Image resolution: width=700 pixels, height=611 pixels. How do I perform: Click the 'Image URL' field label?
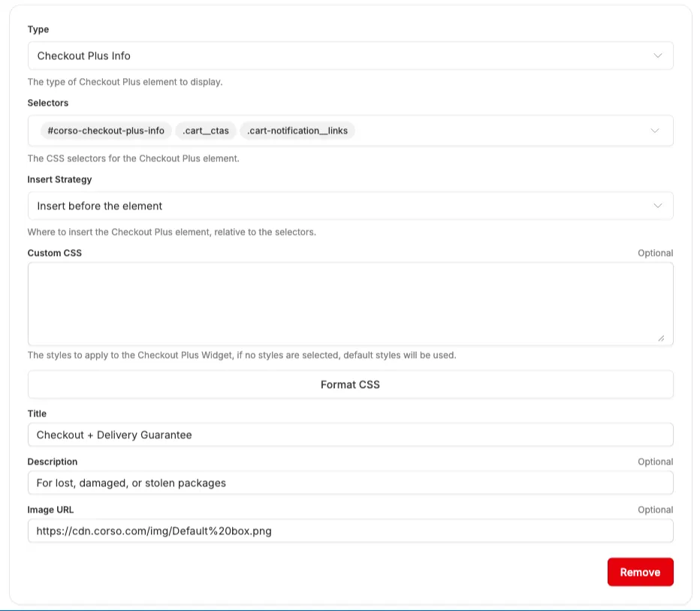[50, 510]
